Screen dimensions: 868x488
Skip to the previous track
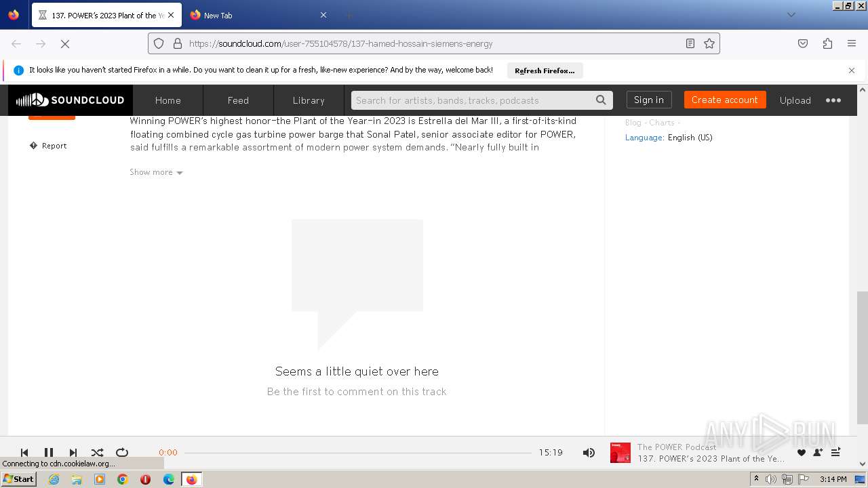[x=24, y=453]
